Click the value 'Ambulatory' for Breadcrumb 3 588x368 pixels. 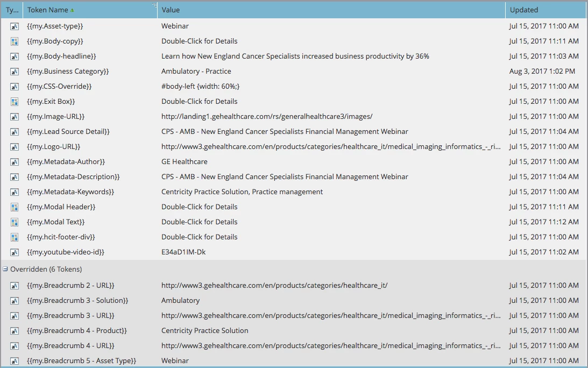180,300
